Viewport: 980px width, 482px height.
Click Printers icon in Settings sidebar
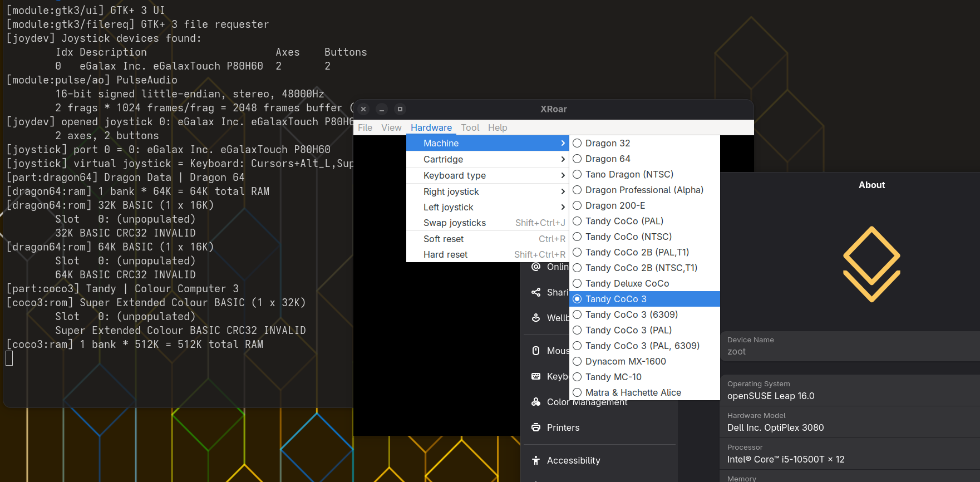coord(536,427)
